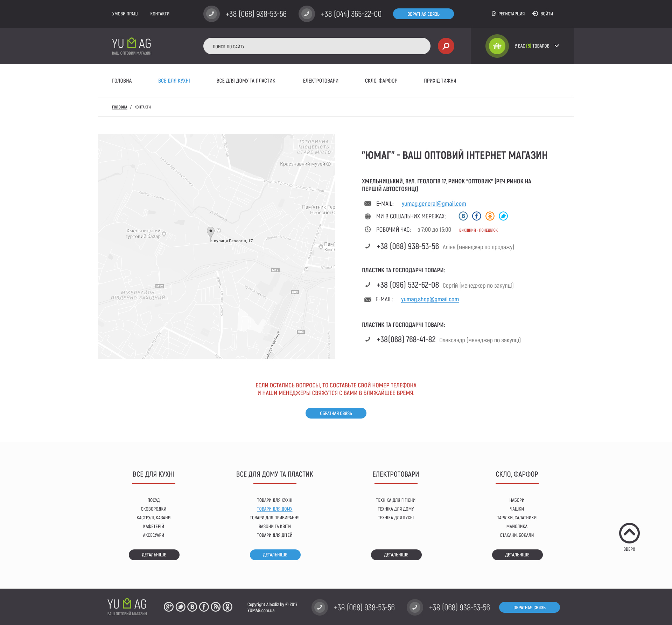Click the red search magnifier button
Screen dimensions: 672x625
446,46
